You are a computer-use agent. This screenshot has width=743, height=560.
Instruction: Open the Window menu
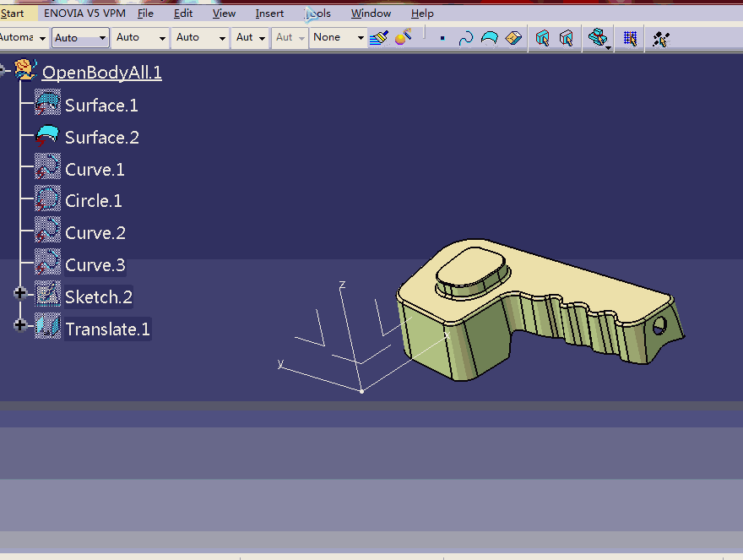pyautogui.click(x=371, y=14)
